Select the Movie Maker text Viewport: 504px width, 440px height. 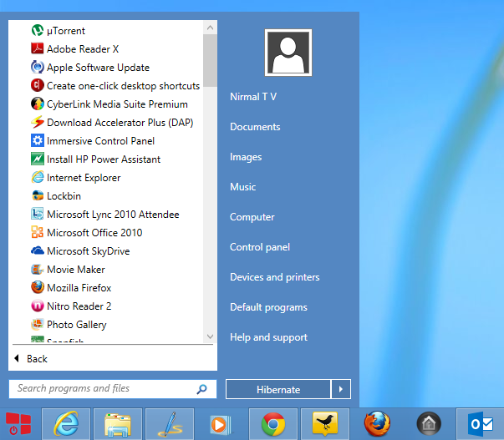pos(76,270)
